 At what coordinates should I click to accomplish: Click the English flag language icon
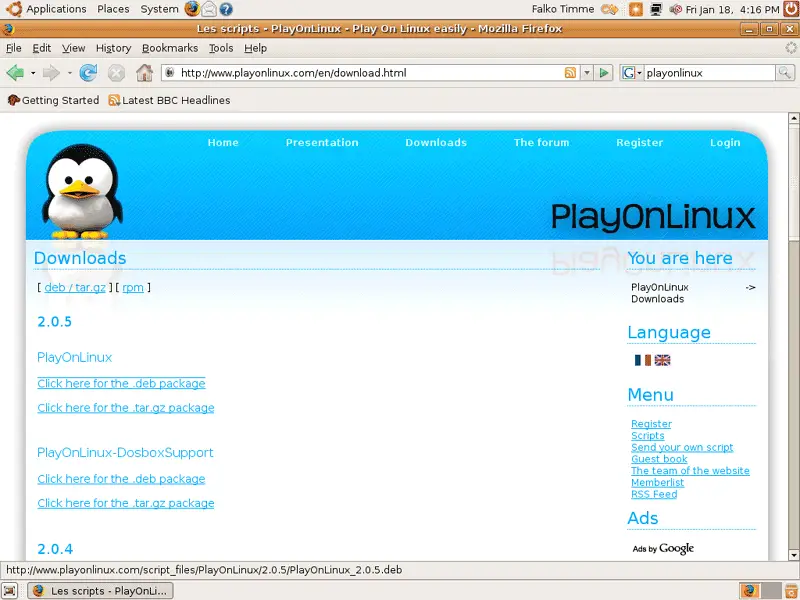tap(662, 360)
